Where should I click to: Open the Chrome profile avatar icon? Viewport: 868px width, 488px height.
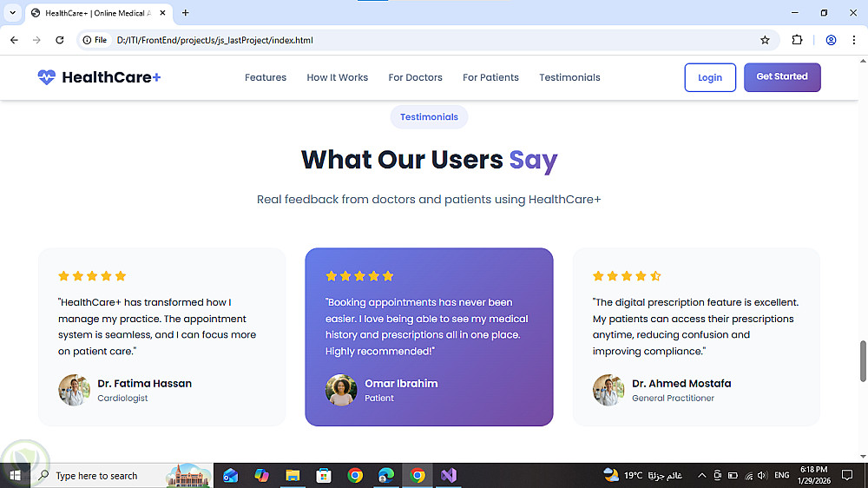tap(831, 40)
